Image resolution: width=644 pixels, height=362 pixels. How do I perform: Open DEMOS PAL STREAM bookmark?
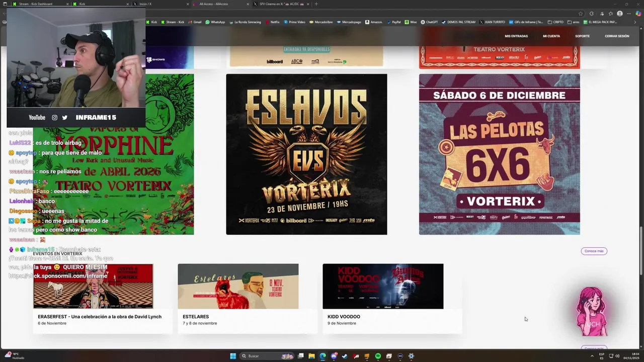pyautogui.click(x=458, y=22)
